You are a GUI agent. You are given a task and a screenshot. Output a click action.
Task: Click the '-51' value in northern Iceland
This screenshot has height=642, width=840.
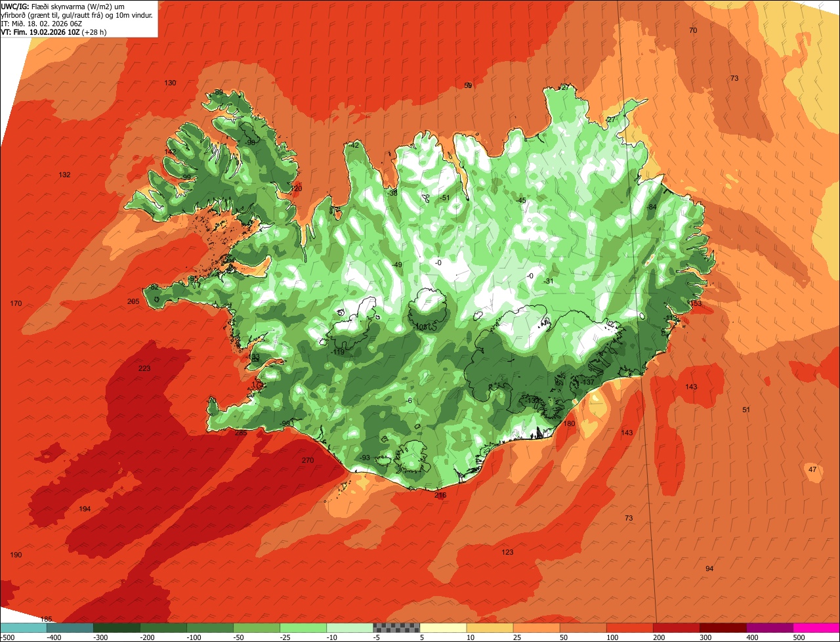[x=445, y=198]
